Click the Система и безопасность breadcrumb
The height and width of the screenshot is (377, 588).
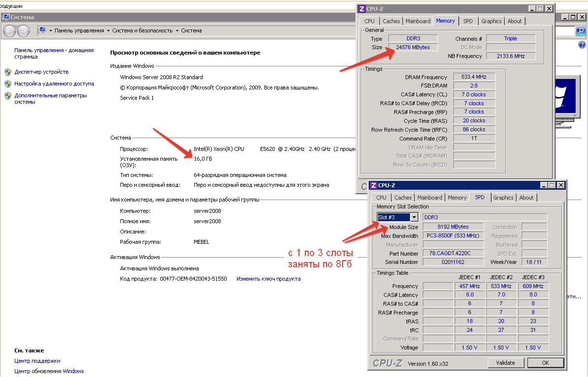click(143, 31)
